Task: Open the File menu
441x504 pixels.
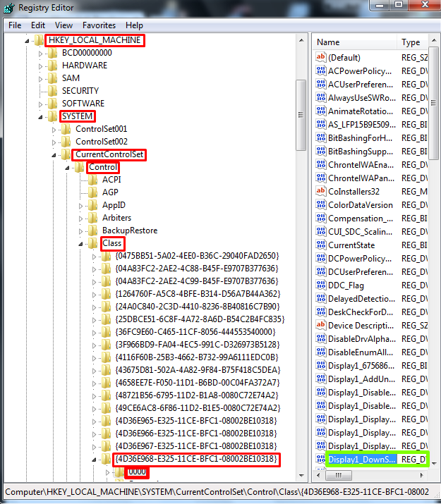Action: coord(15,25)
